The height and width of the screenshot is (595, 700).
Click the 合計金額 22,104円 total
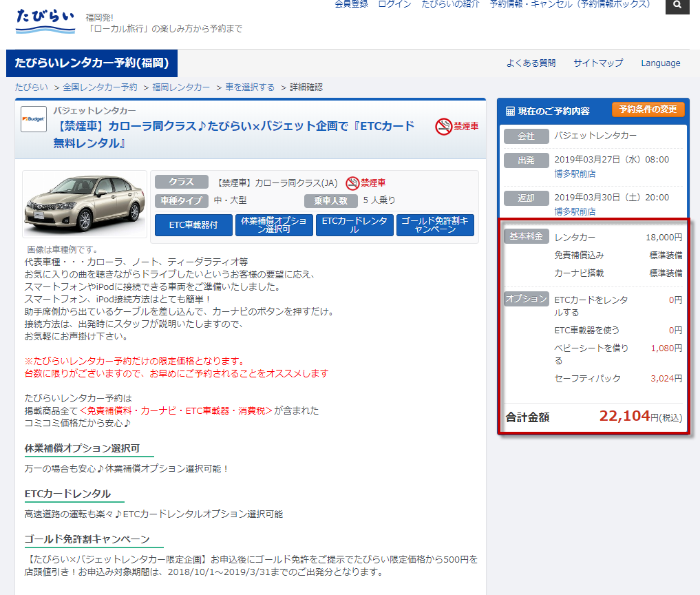pyautogui.click(x=594, y=417)
